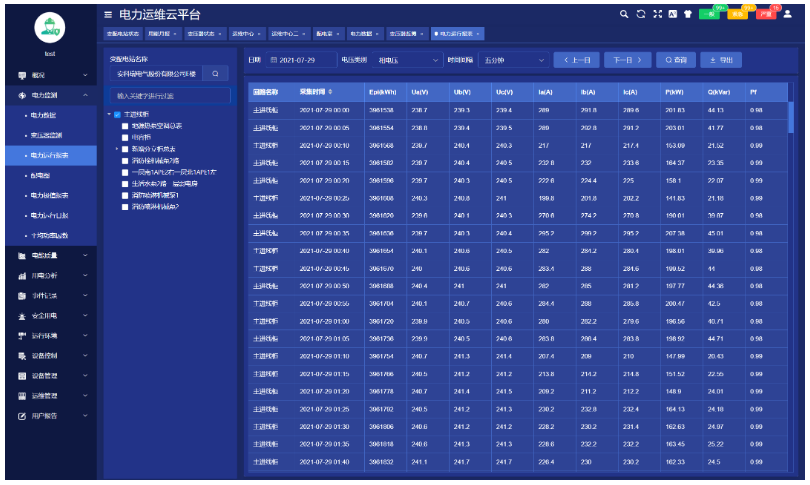Check the 电容柜 checkbox in tree
The image size is (810, 485).
click(125, 136)
